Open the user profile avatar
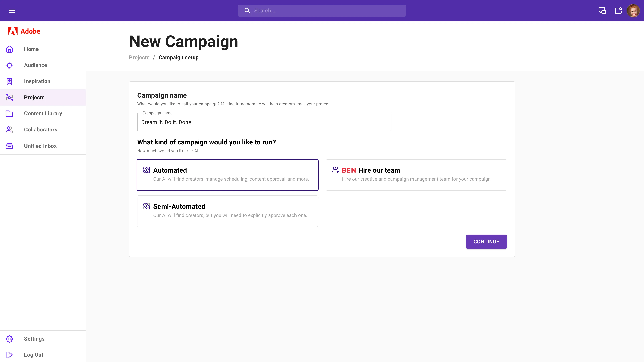Viewport: 644px width, 362px height. (x=633, y=11)
